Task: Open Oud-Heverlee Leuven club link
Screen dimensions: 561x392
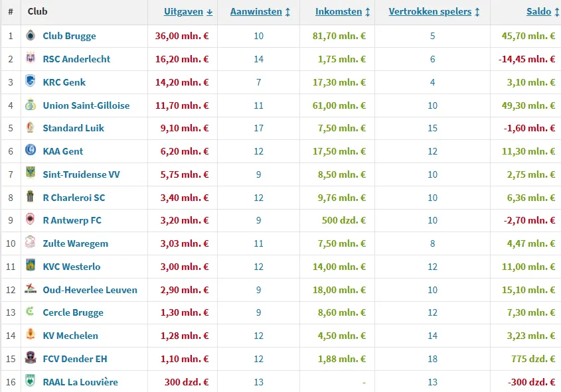Action: point(90,290)
